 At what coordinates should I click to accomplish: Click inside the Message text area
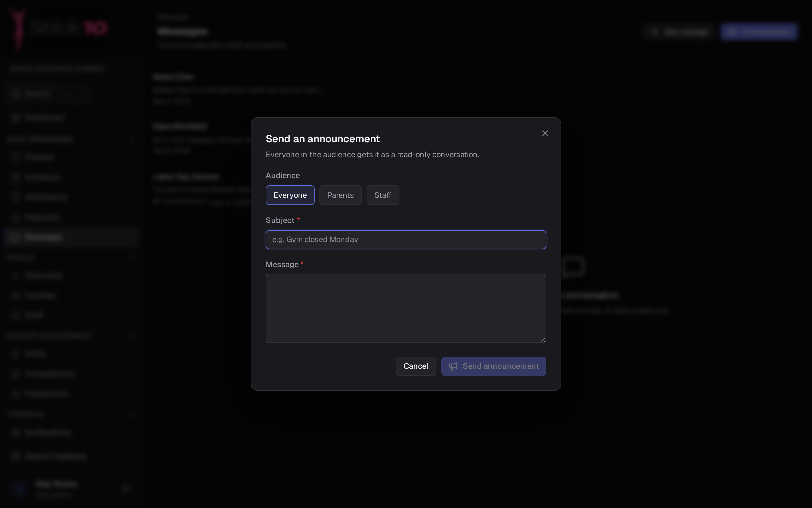406,308
